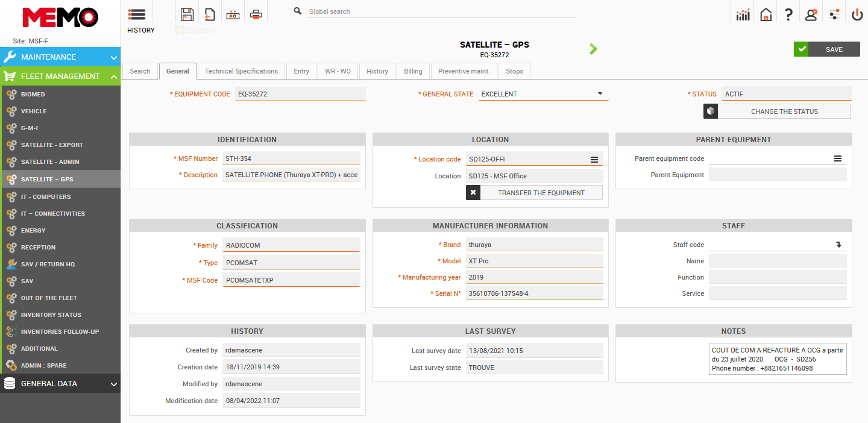Image resolution: width=868 pixels, height=423 pixels.
Task: Click the Staff code arrow icon
Action: pos(838,245)
